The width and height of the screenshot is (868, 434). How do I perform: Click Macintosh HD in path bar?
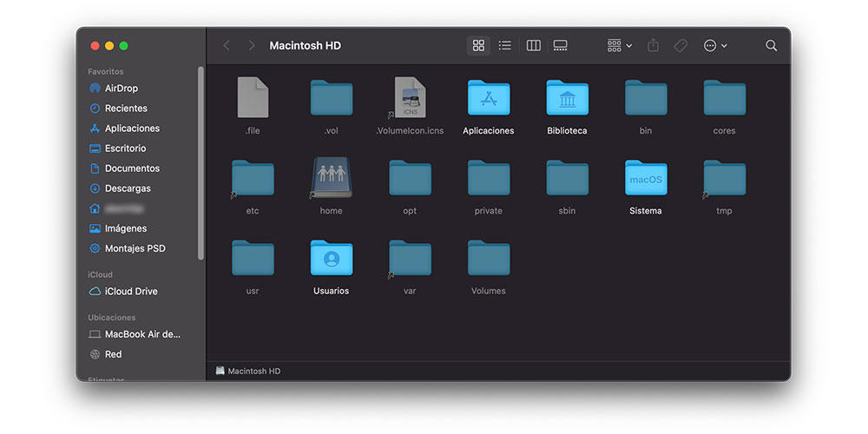253,371
